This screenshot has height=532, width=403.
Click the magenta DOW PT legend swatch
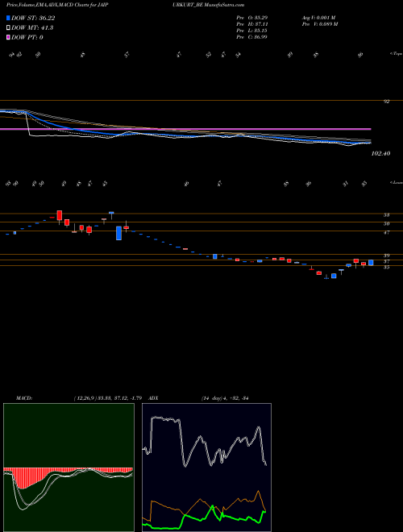coord(9,37)
